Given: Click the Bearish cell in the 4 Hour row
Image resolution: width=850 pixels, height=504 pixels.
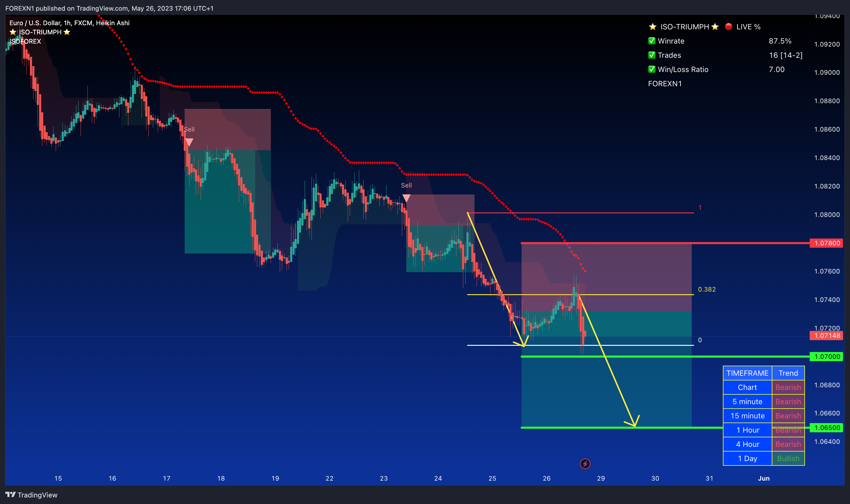Looking at the screenshot, I should coord(788,444).
